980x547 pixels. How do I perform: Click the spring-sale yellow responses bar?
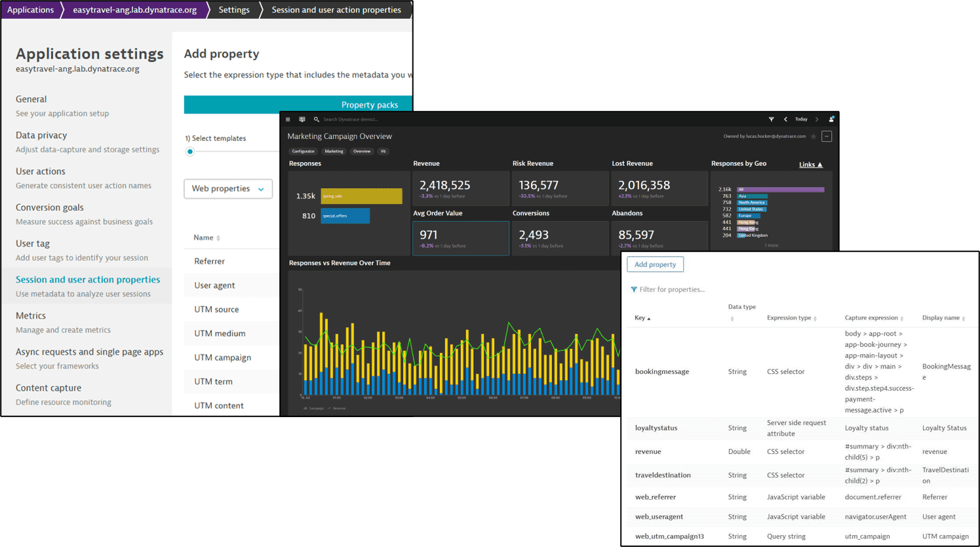point(361,196)
